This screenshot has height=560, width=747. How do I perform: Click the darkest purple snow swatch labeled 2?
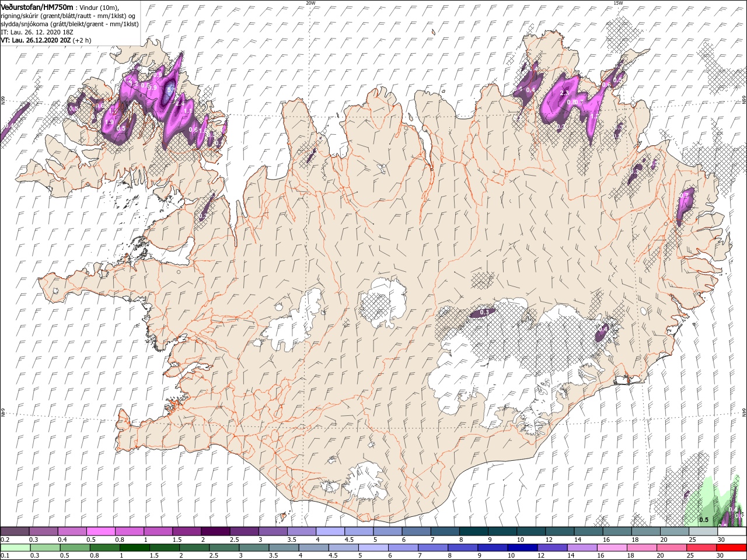[215, 531]
